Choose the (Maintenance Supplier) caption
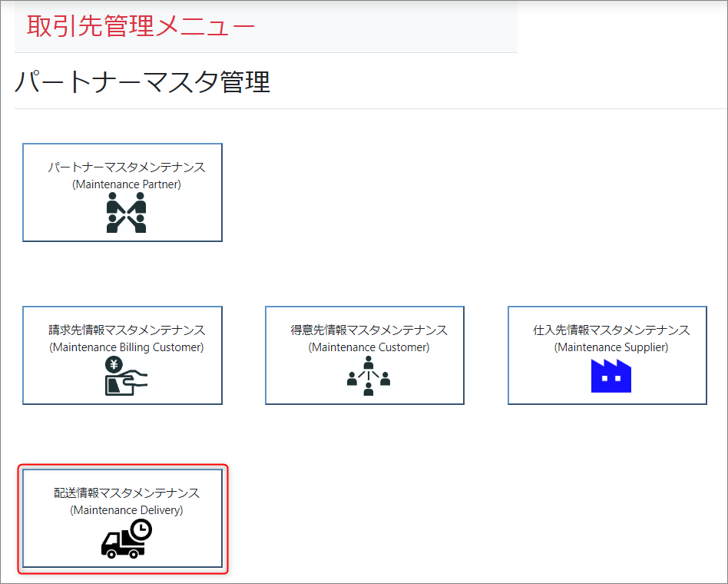 coord(611,347)
